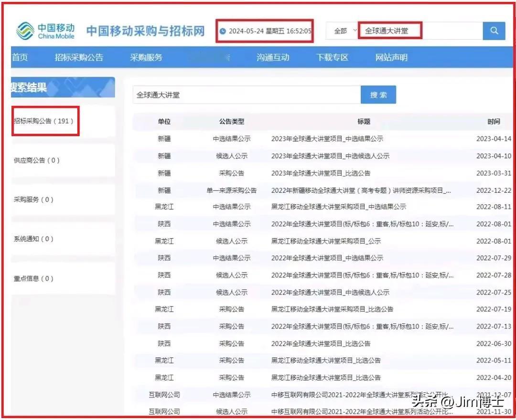Click the clock icon beside the date
The image size is (516, 420).
(223, 31)
